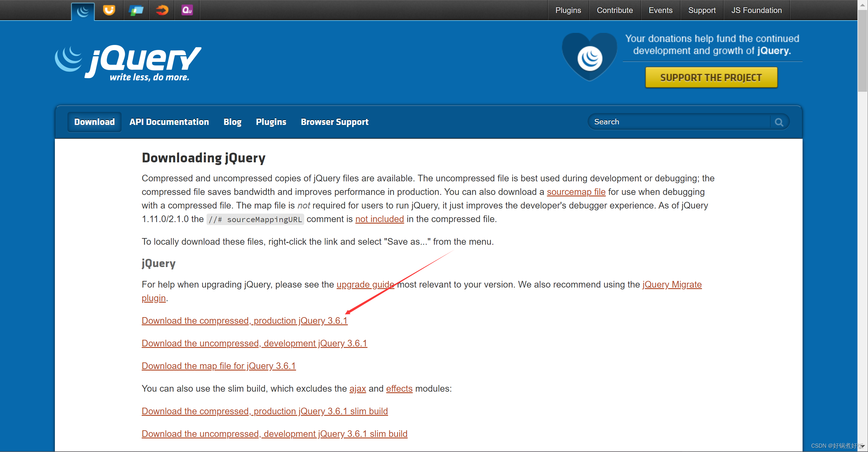Download the compressed production jQuery 3.6.1

click(x=244, y=320)
